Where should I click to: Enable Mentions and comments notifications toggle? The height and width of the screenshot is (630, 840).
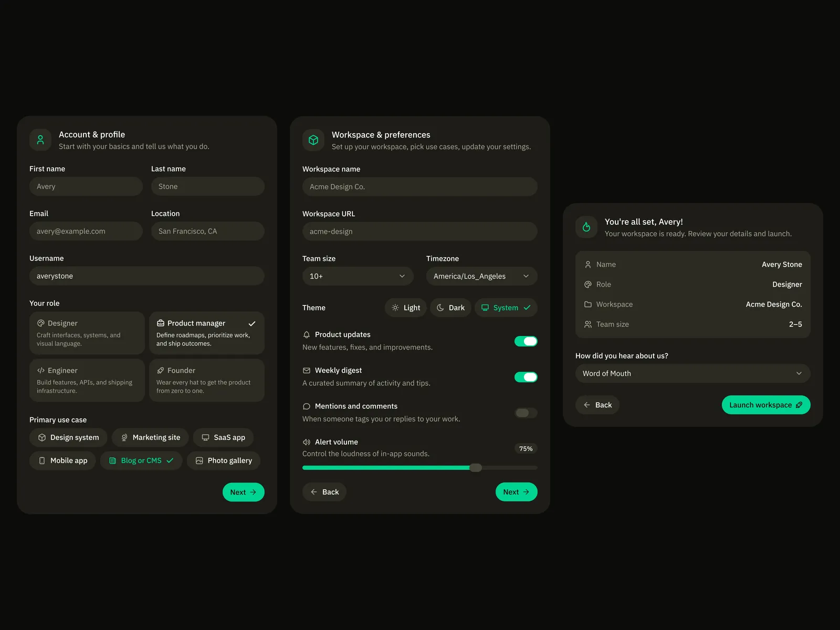[526, 413]
